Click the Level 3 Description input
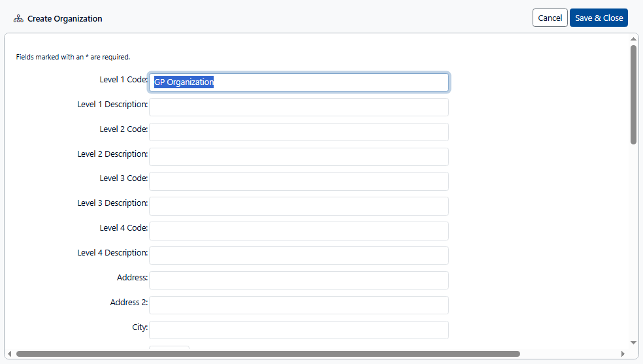Screen dimensions: 643x364 point(299,206)
